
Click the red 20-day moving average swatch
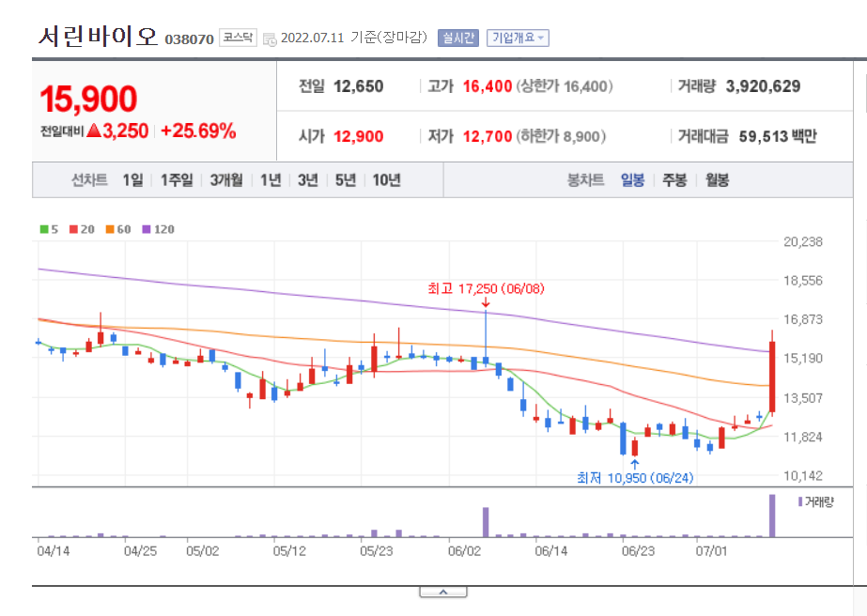tap(73, 229)
